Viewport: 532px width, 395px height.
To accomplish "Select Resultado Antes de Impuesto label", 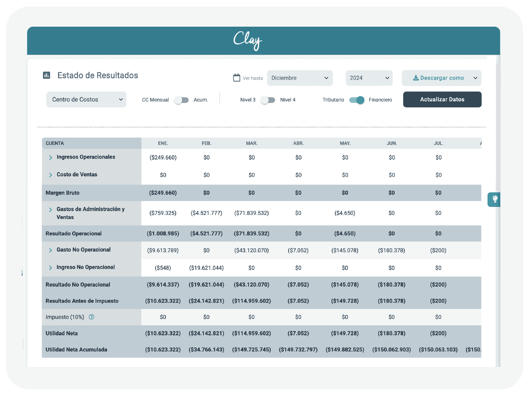I will [x=82, y=301].
